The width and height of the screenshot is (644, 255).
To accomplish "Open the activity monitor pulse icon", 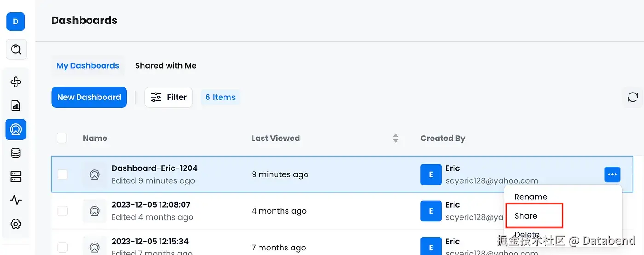I will pos(16,200).
